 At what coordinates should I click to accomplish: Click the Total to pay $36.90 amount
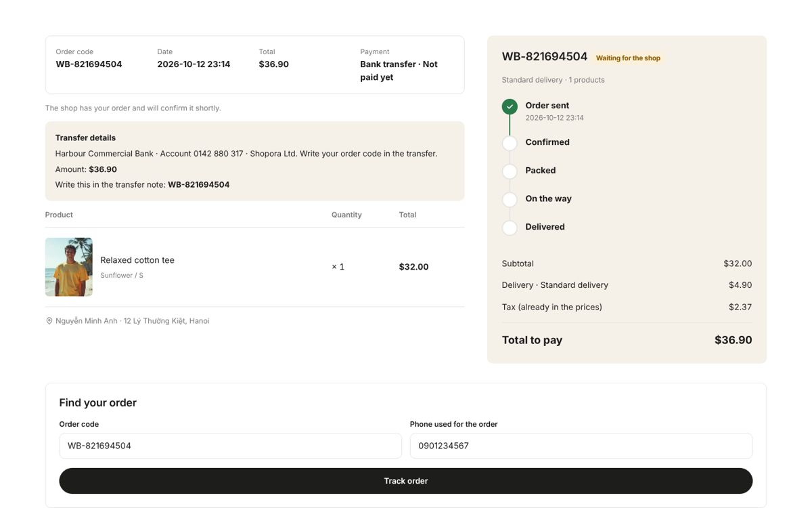pyautogui.click(x=734, y=340)
